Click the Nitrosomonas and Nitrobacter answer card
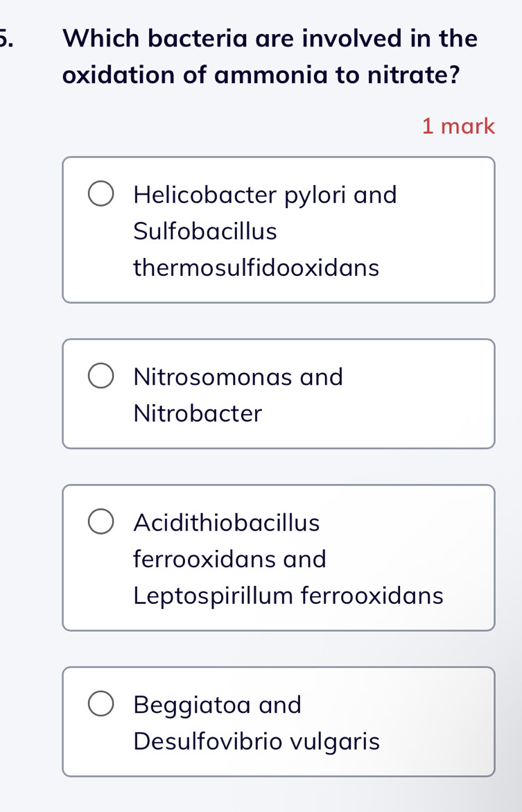Viewport: 522px width, 812px height. 277,393
